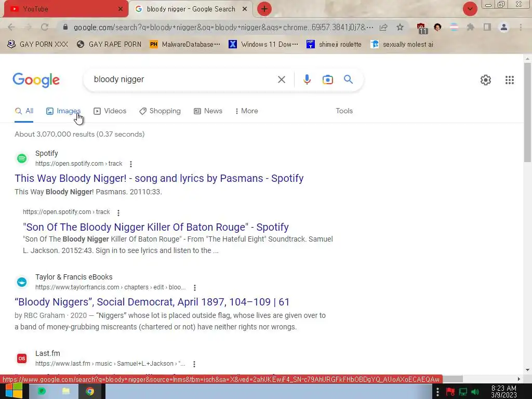Switch to the Videos results tab

pyautogui.click(x=110, y=111)
